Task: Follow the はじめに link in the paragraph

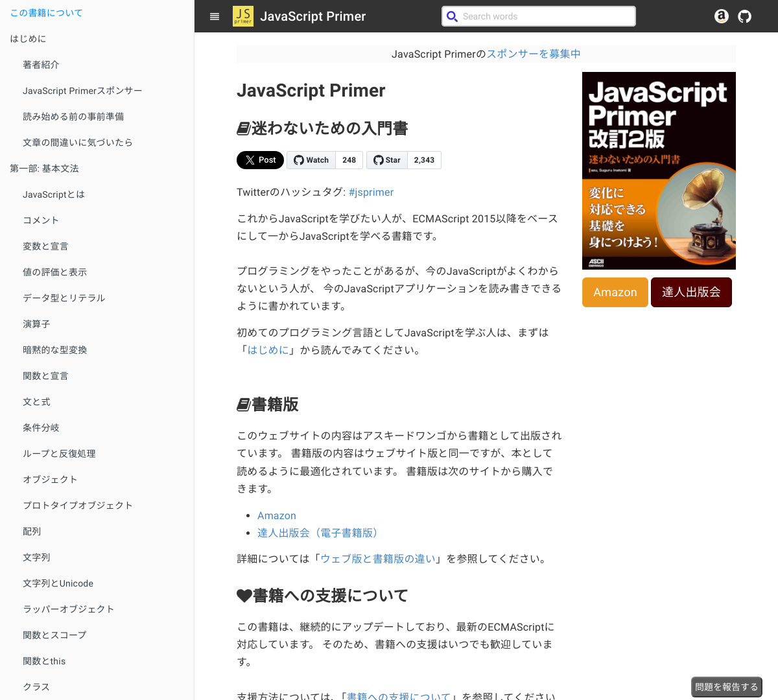Action: point(268,350)
